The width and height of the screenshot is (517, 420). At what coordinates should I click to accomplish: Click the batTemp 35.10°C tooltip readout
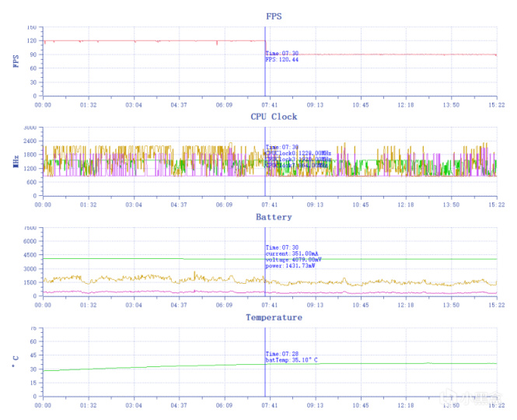(x=292, y=359)
